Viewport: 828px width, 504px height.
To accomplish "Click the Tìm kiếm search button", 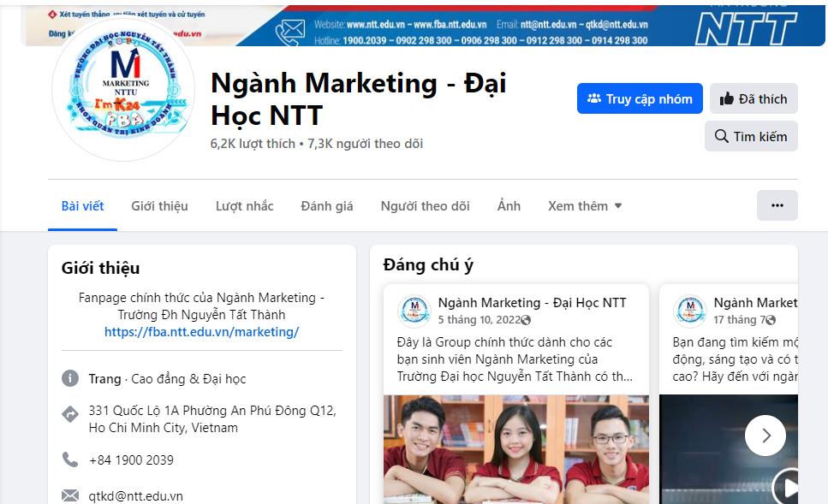I will pos(751,136).
